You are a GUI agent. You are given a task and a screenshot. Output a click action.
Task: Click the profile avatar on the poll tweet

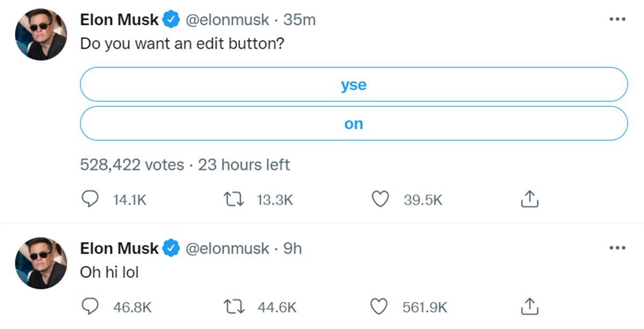pyautogui.click(x=41, y=34)
